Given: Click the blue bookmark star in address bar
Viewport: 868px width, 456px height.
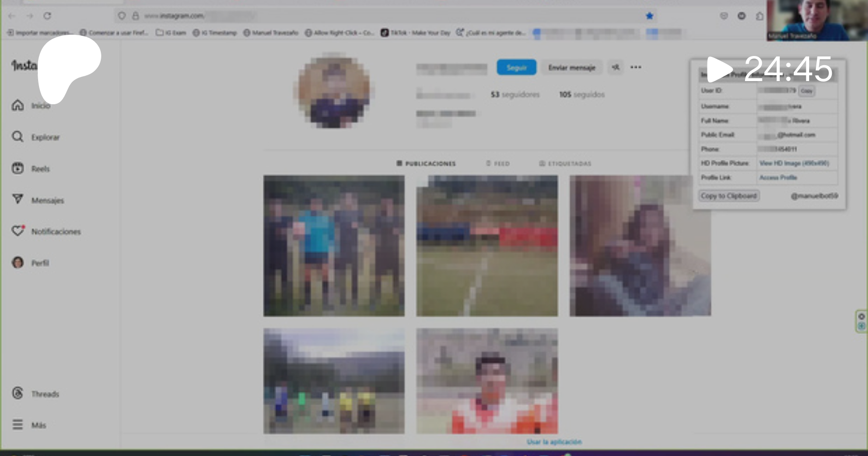Looking at the screenshot, I should click(649, 16).
